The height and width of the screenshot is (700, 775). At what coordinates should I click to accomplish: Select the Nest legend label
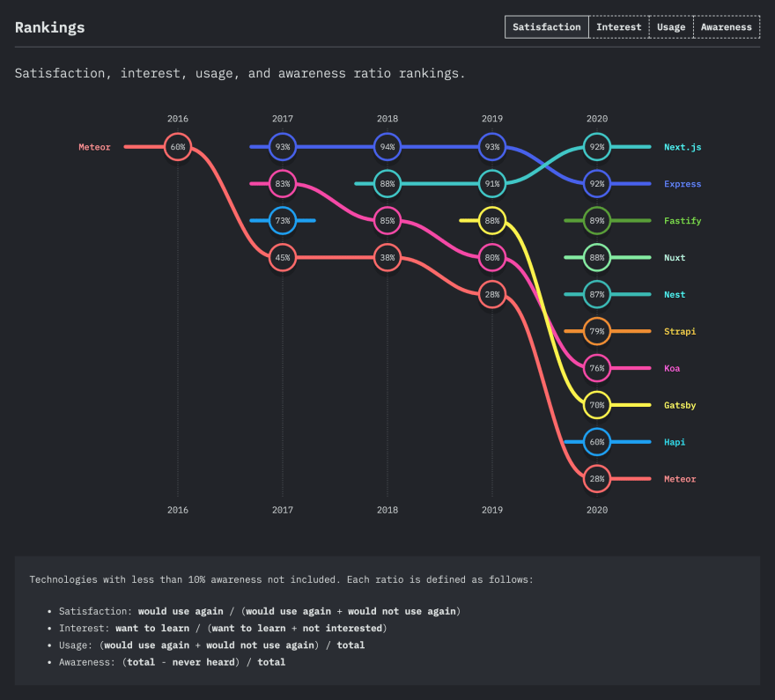[675, 294]
